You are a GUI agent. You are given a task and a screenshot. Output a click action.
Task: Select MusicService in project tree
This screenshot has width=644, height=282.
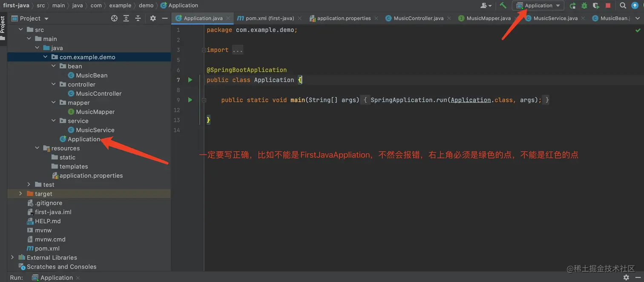click(x=95, y=130)
